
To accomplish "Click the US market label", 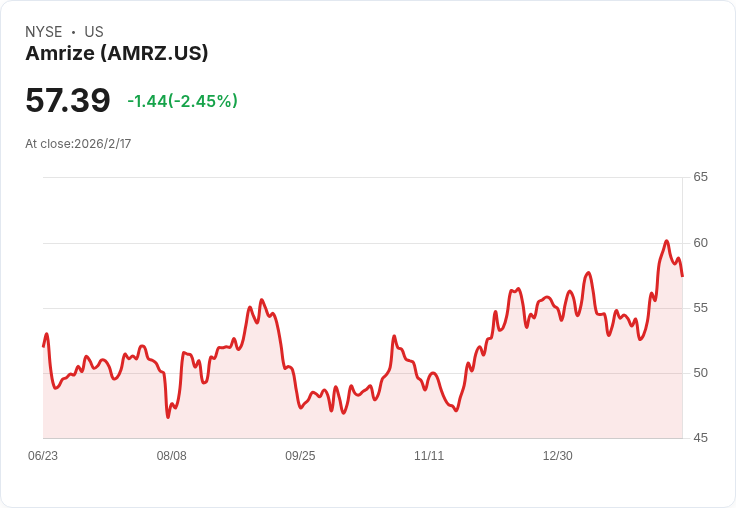I will [94, 32].
